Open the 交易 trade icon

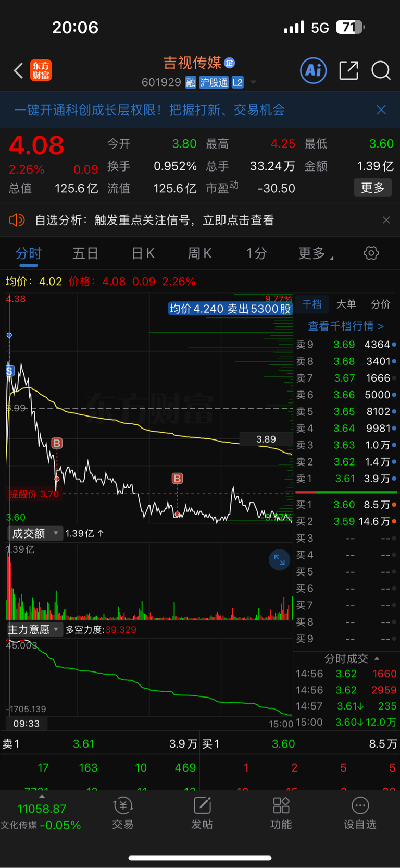point(123,813)
